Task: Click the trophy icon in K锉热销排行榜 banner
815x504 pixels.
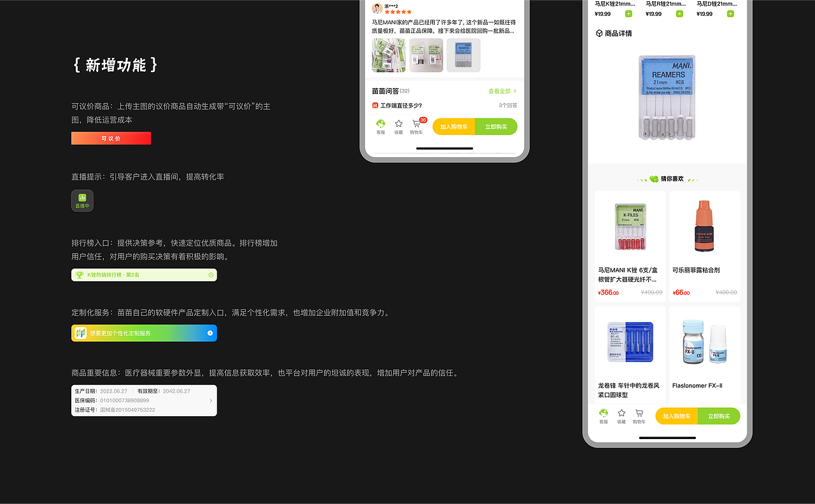Action: point(80,275)
